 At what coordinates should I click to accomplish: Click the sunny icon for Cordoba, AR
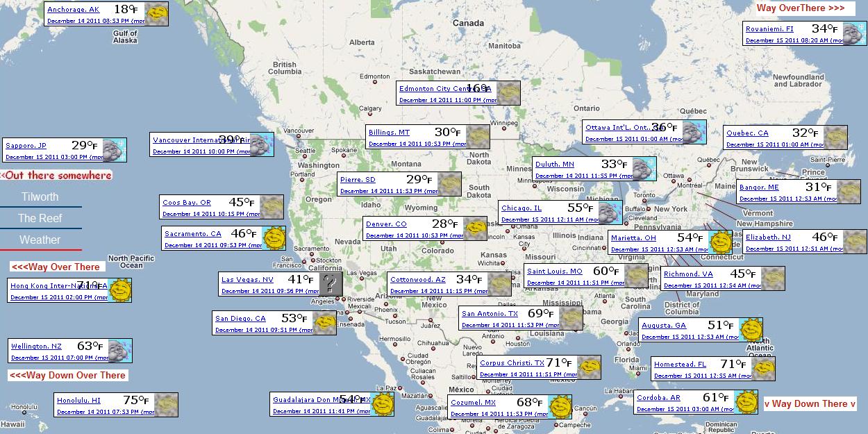(746, 402)
